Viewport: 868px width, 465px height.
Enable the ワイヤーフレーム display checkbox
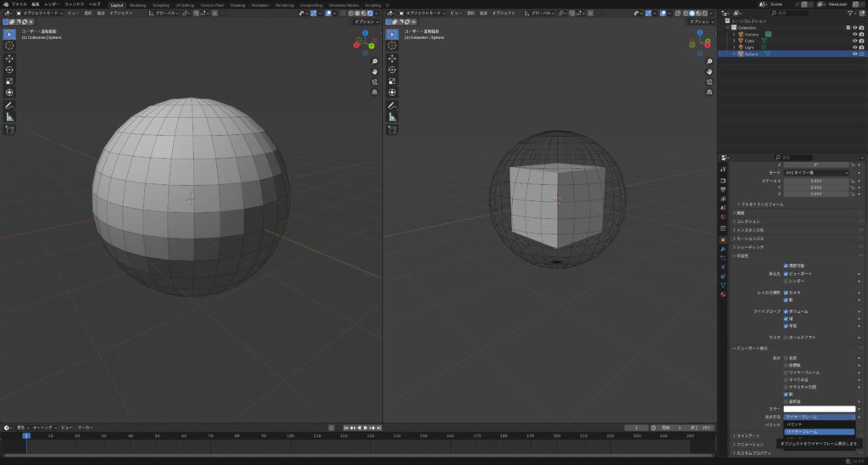(786, 373)
